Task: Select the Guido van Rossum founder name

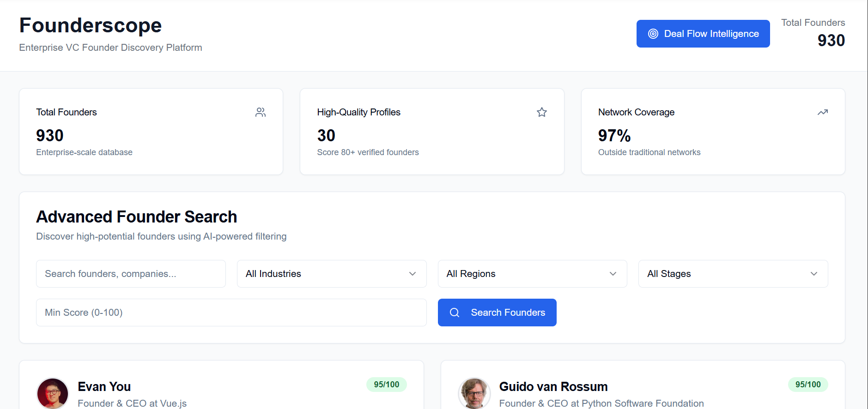Action: tap(553, 386)
